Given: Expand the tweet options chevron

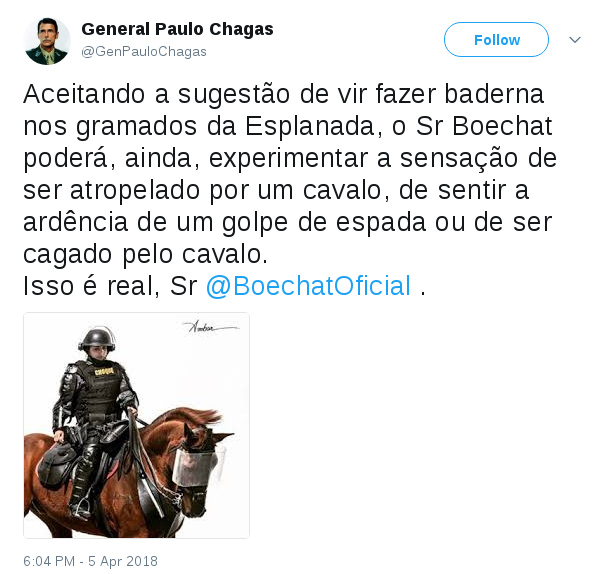Looking at the screenshot, I should [575, 40].
